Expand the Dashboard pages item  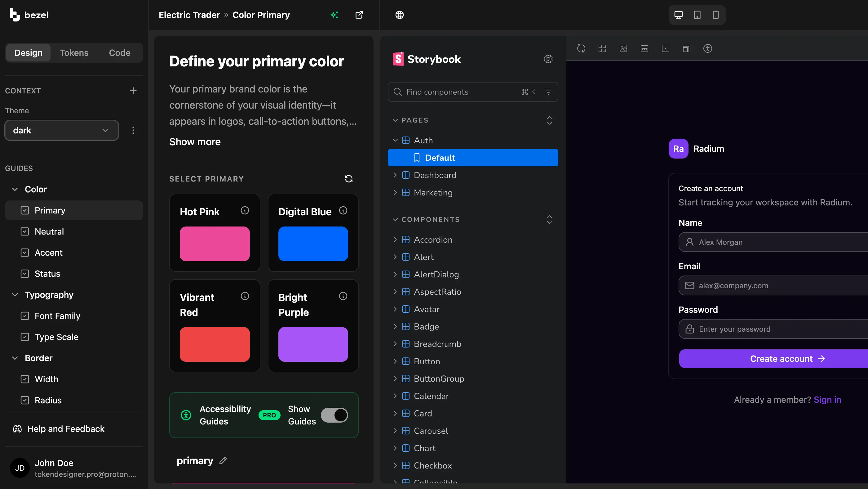(x=395, y=175)
